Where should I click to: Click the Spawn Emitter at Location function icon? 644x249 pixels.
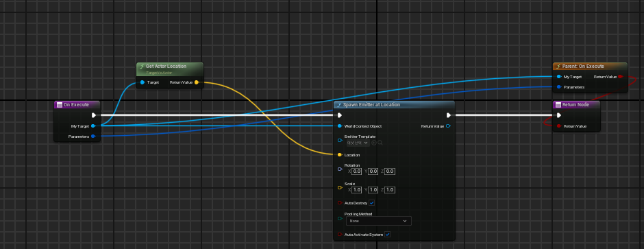tap(339, 105)
